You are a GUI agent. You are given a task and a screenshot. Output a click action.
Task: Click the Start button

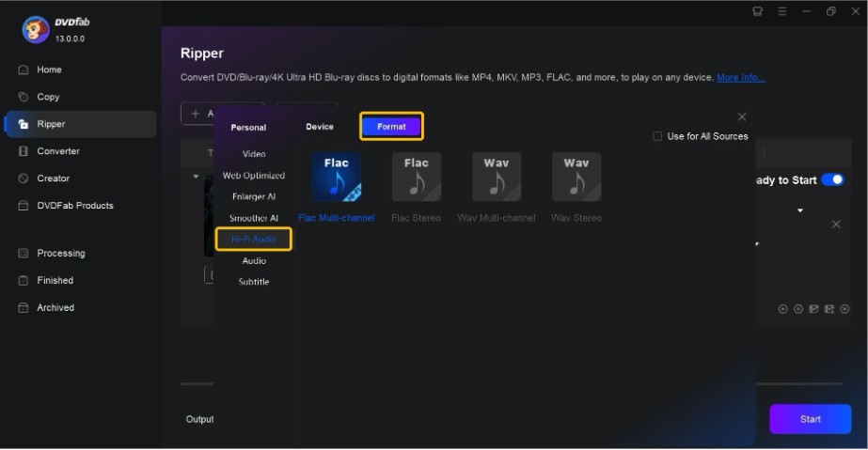pos(810,419)
